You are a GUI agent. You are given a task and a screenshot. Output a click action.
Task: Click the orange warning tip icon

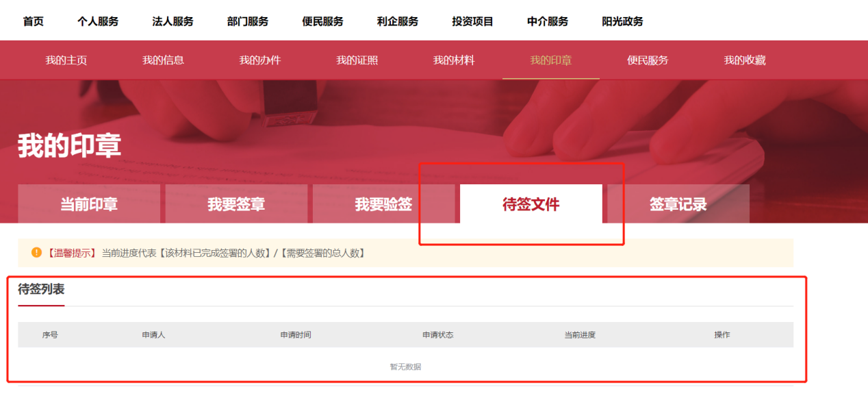[x=36, y=253]
